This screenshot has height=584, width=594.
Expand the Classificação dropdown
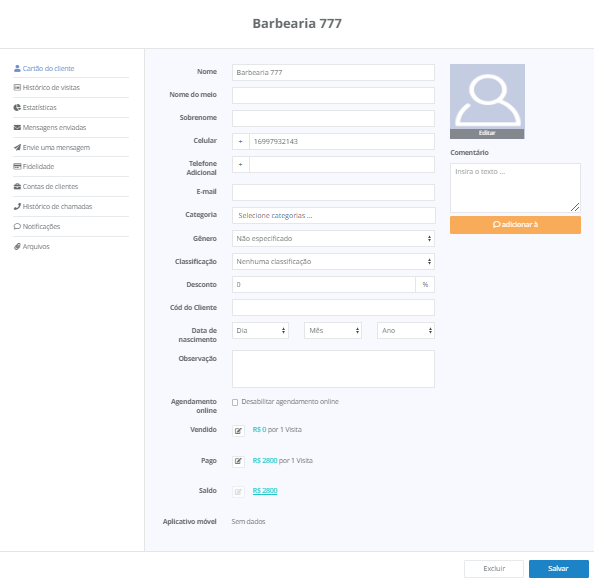pyautogui.click(x=333, y=261)
